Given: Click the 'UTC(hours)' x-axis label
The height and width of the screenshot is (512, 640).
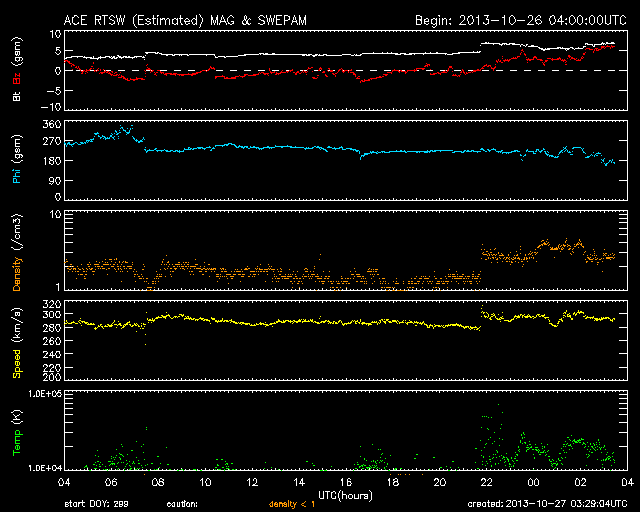Looking at the screenshot, I should [x=345, y=496].
